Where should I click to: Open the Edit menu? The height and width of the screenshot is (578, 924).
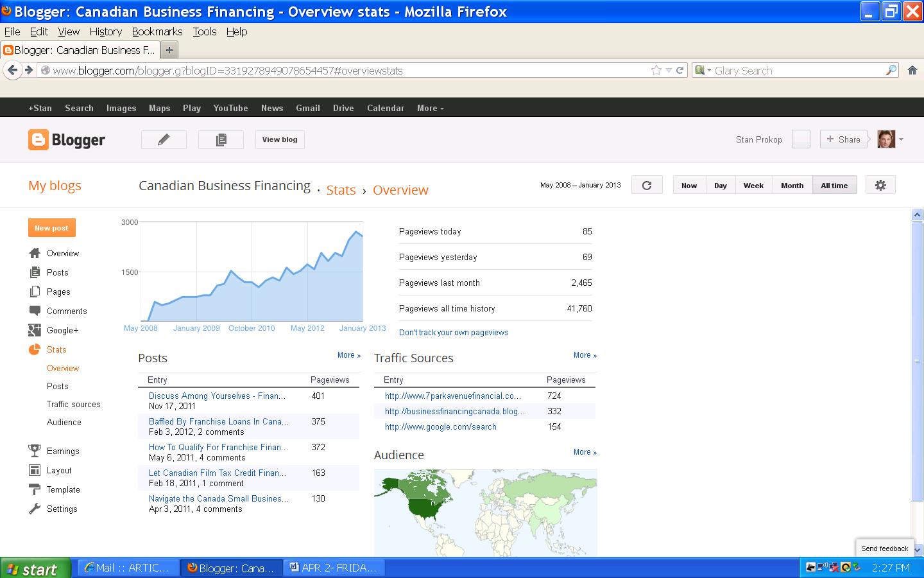click(38, 31)
